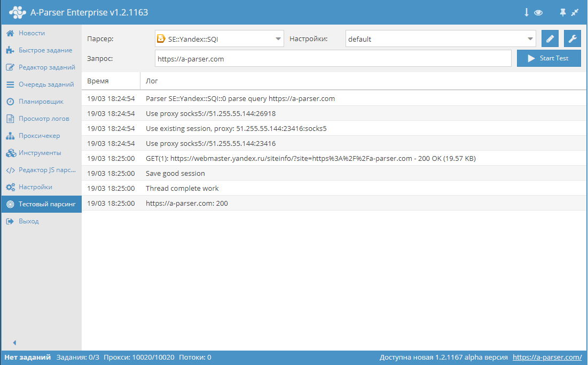Select the 'Thread complete work' log row

(334, 188)
